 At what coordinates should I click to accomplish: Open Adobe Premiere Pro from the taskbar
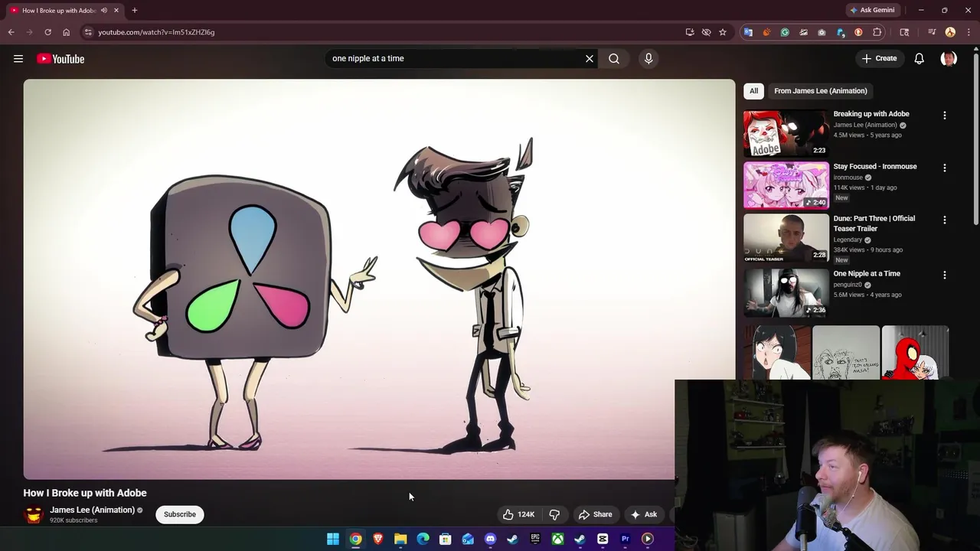(625, 539)
